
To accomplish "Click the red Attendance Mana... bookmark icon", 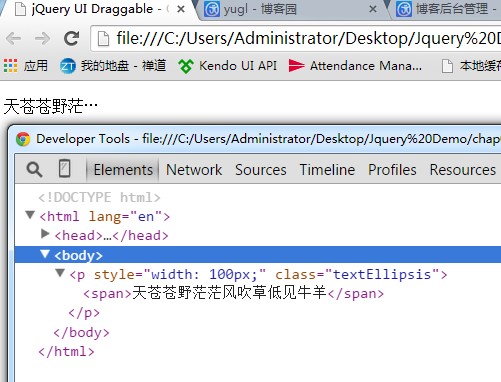I will click(296, 65).
